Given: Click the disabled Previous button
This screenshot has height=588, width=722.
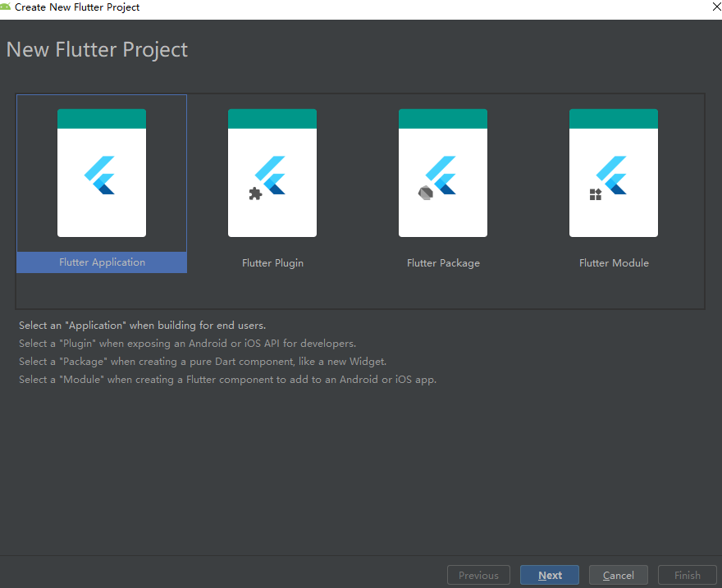Looking at the screenshot, I should (478, 575).
